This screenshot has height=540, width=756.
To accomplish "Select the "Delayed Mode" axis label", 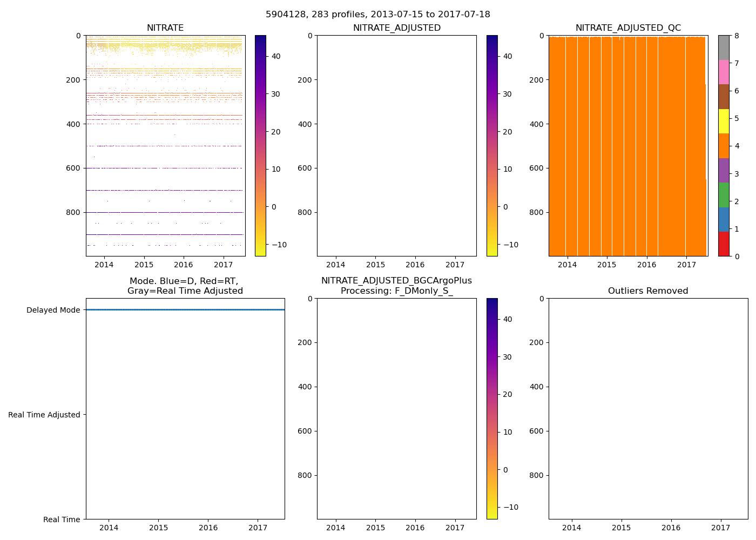I will coord(53,310).
